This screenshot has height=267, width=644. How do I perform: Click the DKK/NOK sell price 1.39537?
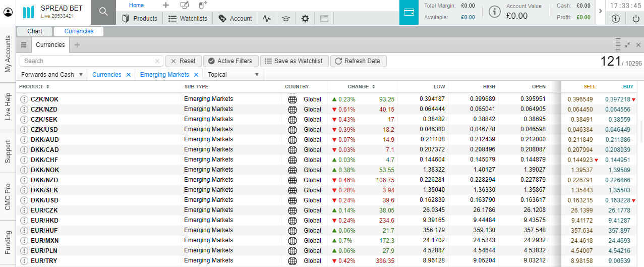(581, 170)
